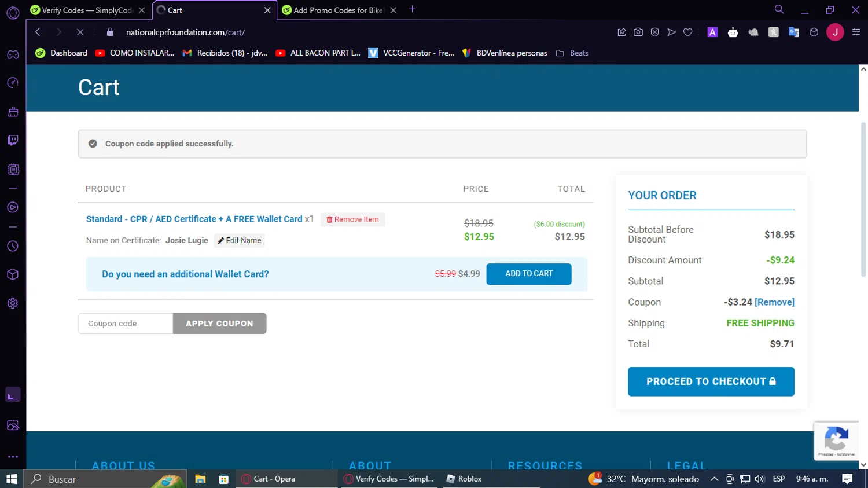Open the J profile avatar
The image size is (868, 488).
(835, 32)
